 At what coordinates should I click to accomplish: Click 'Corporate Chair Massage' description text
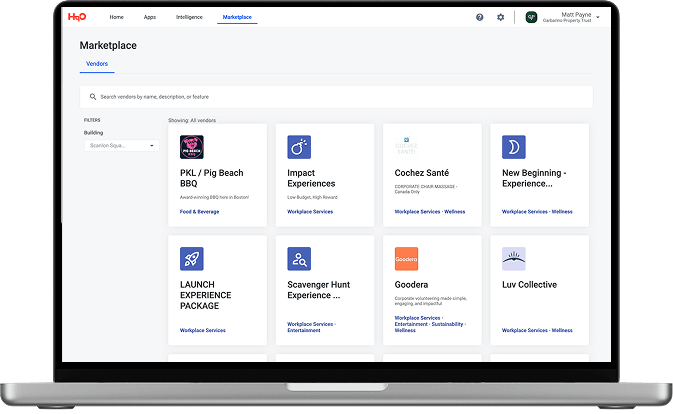[426, 189]
